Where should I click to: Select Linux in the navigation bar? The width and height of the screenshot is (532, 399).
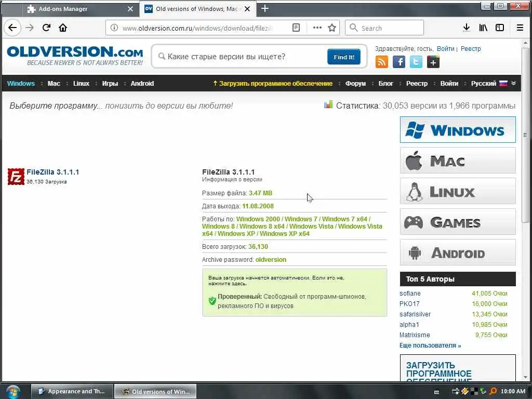(81, 84)
